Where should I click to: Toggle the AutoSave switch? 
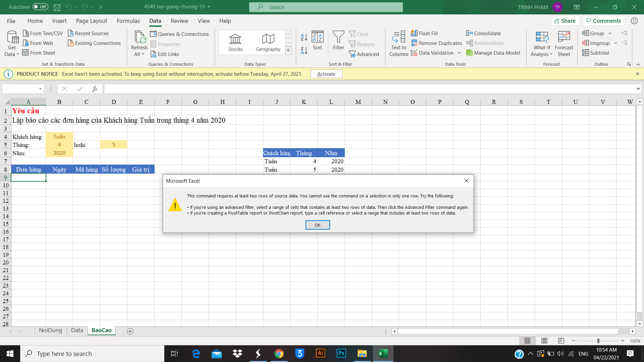point(40,7)
